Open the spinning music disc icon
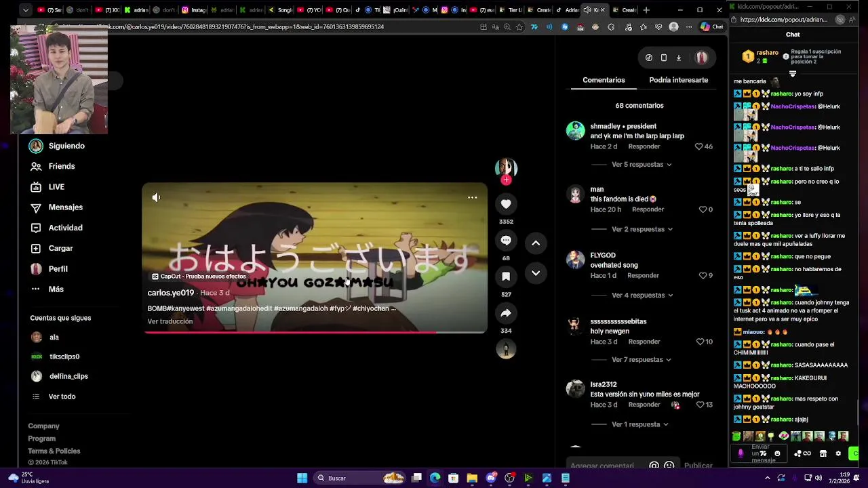 click(x=506, y=349)
